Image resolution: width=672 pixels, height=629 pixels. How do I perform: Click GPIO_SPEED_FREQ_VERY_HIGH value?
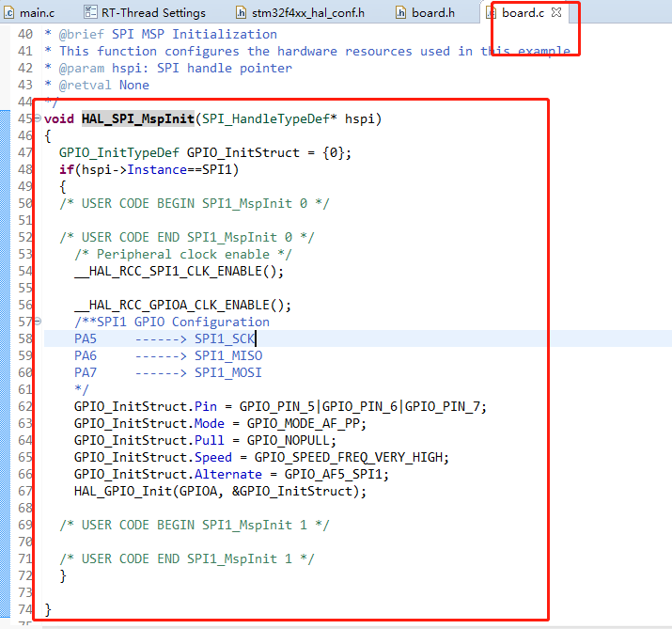click(x=351, y=458)
